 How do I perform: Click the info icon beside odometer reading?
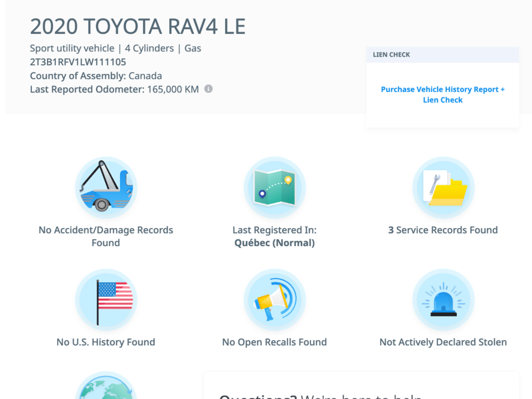[209, 89]
